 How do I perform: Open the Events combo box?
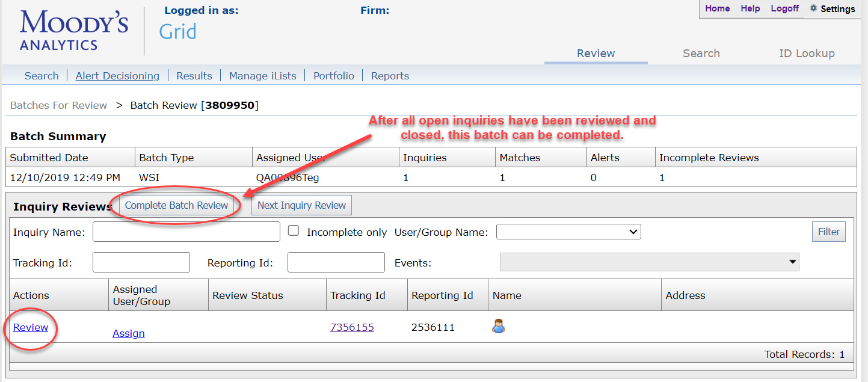pyautogui.click(x=650, y=262)
